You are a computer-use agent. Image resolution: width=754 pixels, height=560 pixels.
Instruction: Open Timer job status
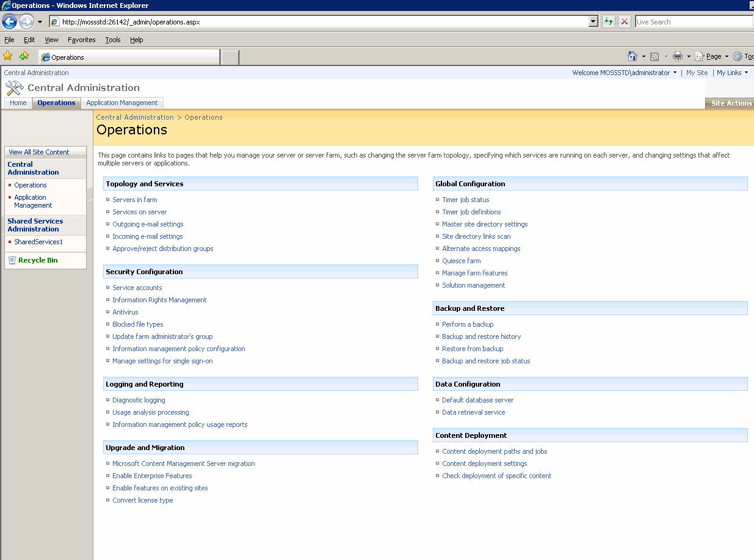(466, 200)
